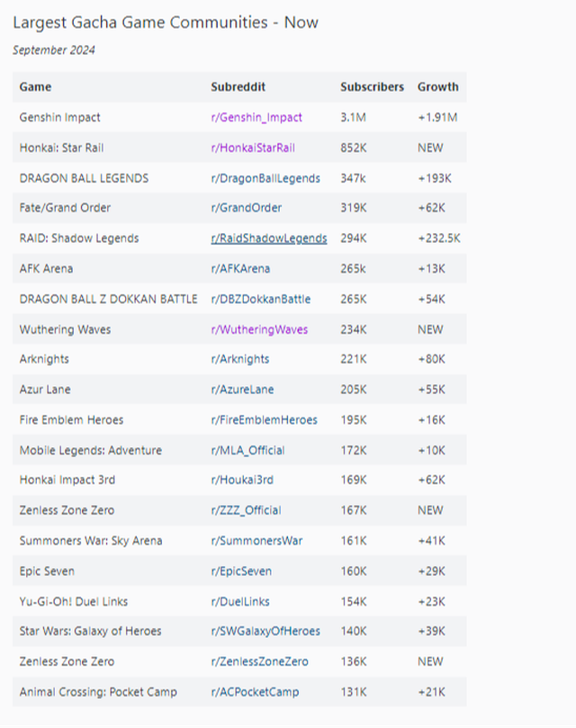Open the r/EpicSeven link
Image resolution: width=576 pixels, height=728 pixels.
[241, 571]
